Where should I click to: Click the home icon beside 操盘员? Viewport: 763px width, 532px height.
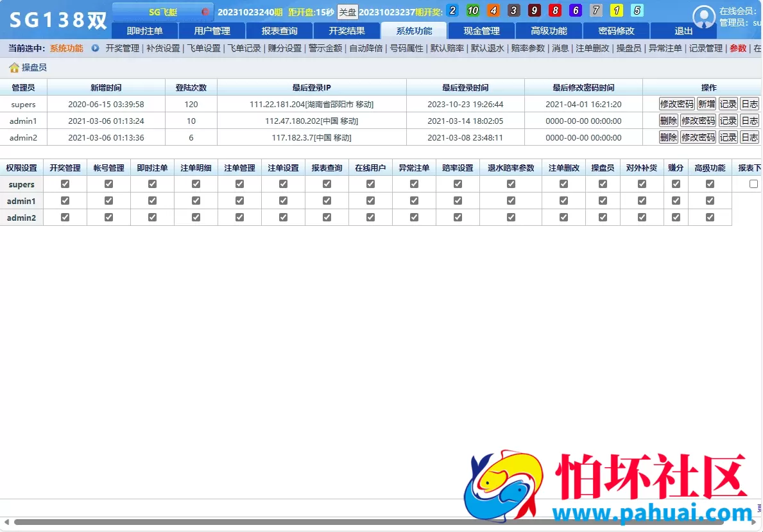[14, 67]
